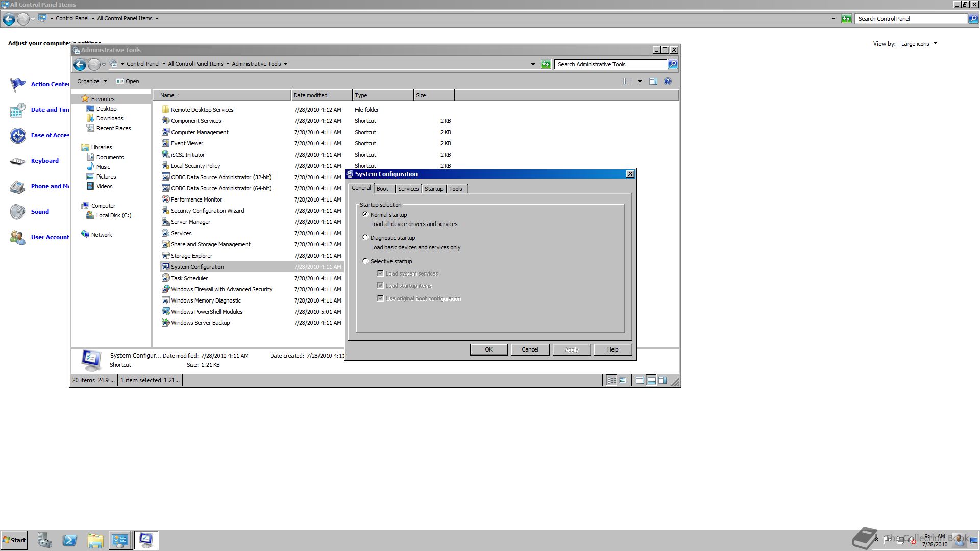Select the iSCSI Initiator icon
Screen dimensions: 980x551
(x=165, y=155)
